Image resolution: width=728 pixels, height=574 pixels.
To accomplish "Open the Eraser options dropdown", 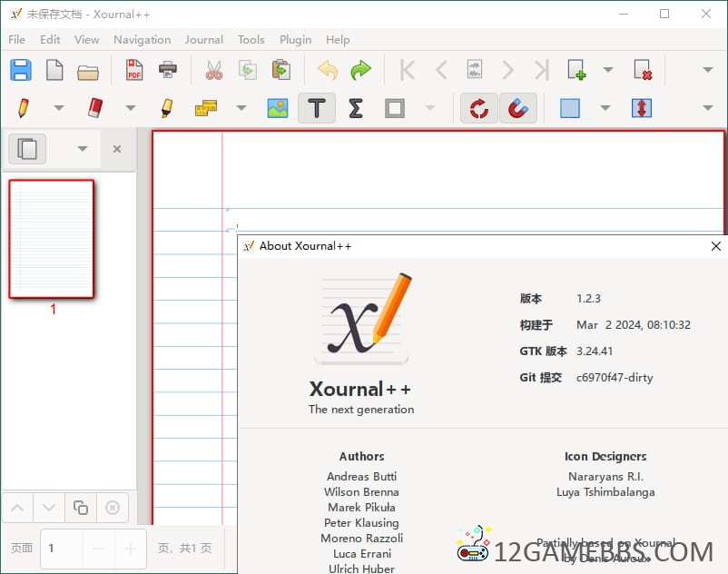I will click(131, 108).
